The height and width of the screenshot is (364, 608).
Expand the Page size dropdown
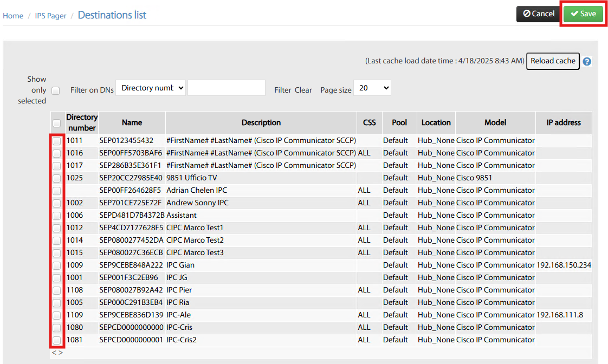click(x=372, y=88)
